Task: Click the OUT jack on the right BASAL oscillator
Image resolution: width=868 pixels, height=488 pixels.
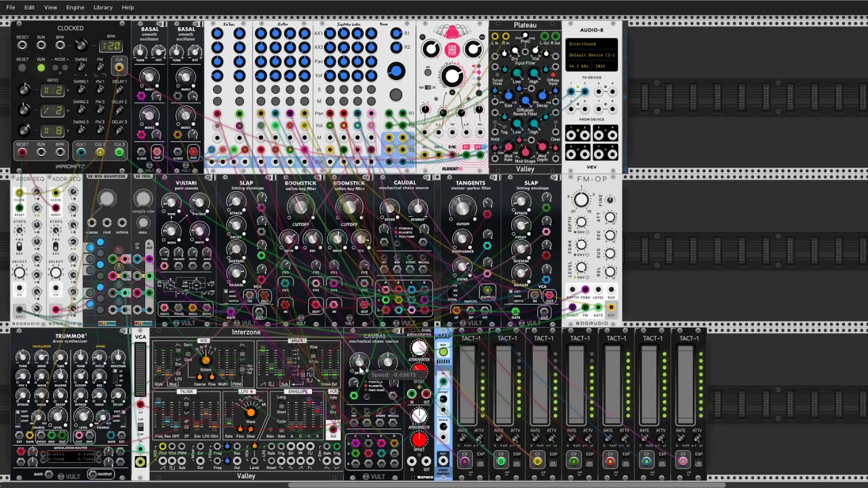Action: coord(193,152)
